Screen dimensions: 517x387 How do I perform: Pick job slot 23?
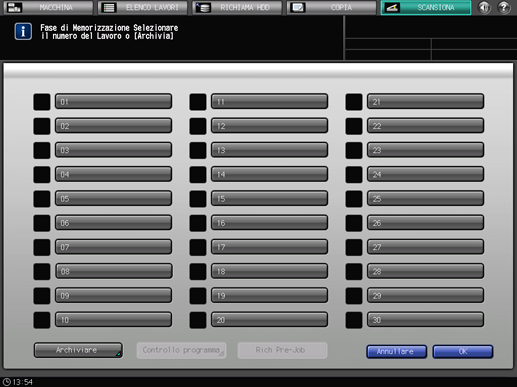coord(426,150)
